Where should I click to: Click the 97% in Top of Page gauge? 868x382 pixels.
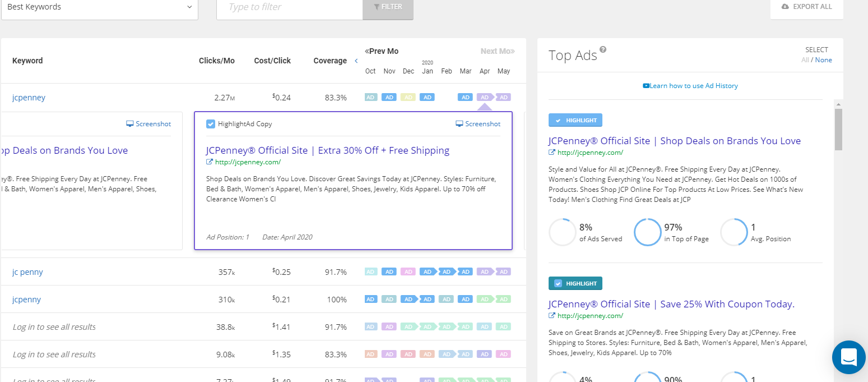tap(648, 232)
